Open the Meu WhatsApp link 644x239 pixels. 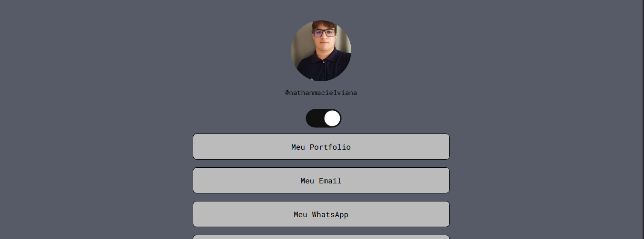(x=321, y=214)
